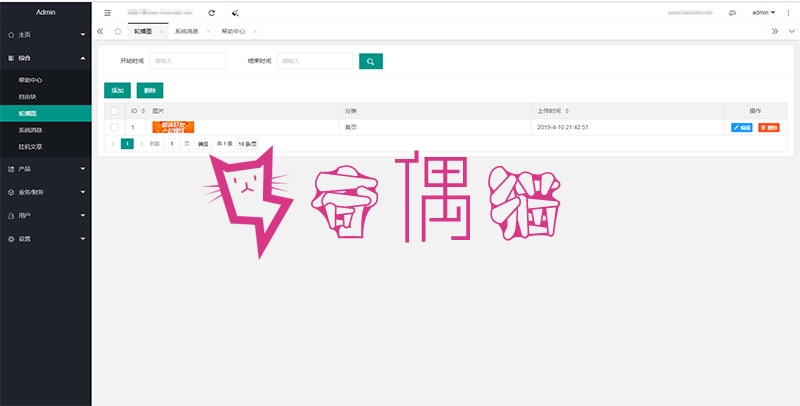This screenshot has height=406, width=800.
Task: Open the tab operations chevron dropdown
Action: (x=791, y=31)
